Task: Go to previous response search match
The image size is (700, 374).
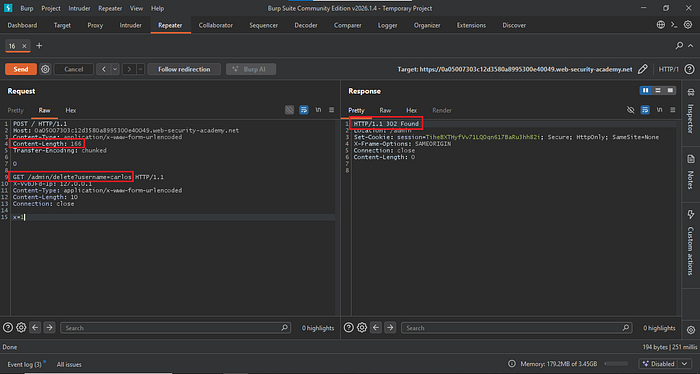Action: 376,328
